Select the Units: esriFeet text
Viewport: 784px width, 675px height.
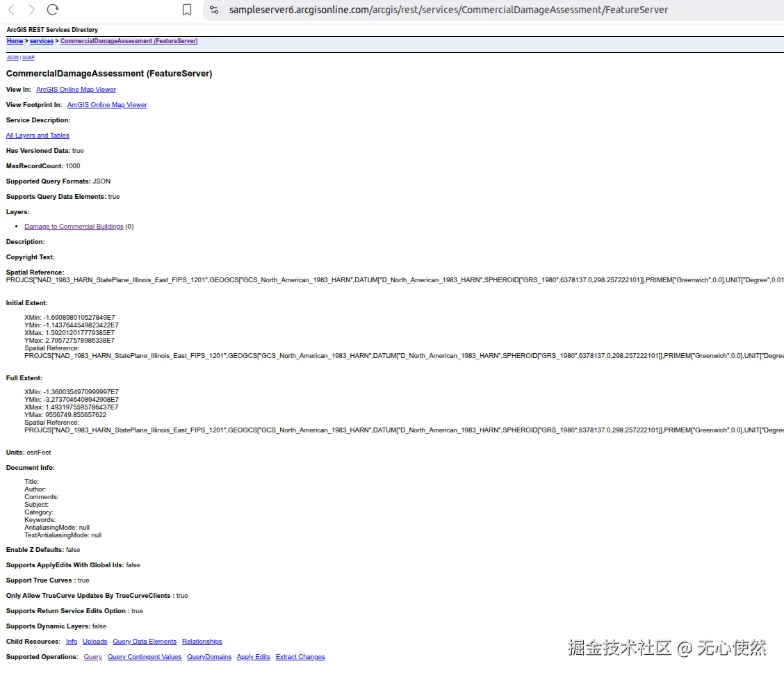[x=28, y=453]
